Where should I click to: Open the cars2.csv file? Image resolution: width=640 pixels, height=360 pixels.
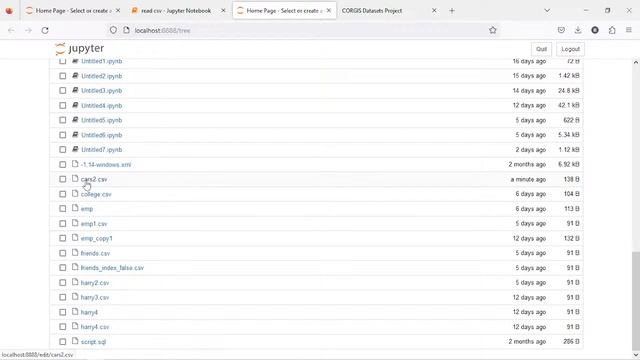[x=94, y=179]
